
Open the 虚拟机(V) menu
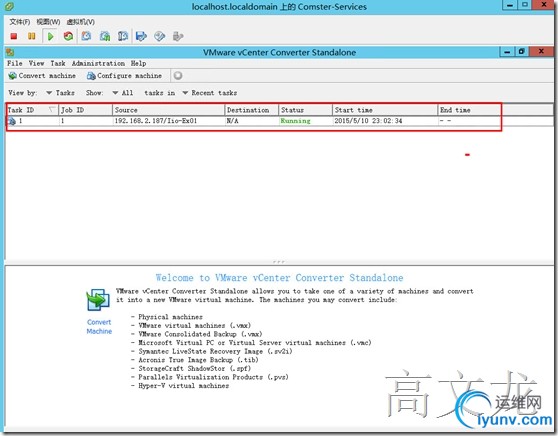[x=81, y=22]
